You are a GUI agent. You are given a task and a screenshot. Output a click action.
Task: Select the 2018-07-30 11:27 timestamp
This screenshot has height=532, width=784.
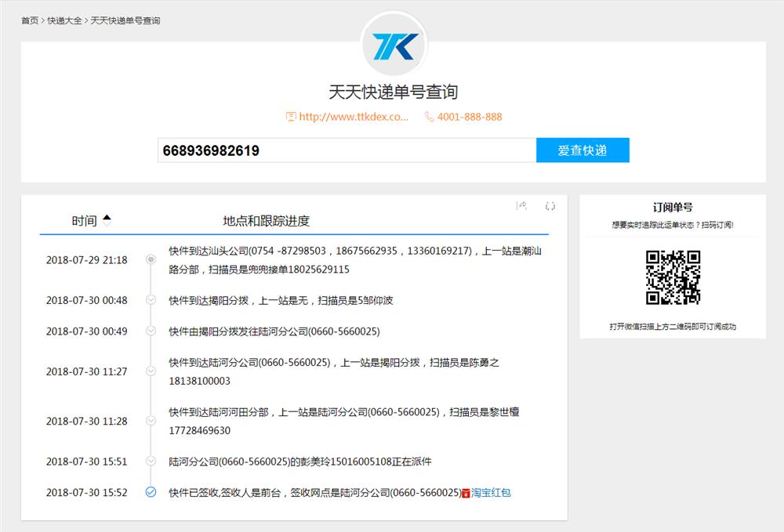point(86,371)
